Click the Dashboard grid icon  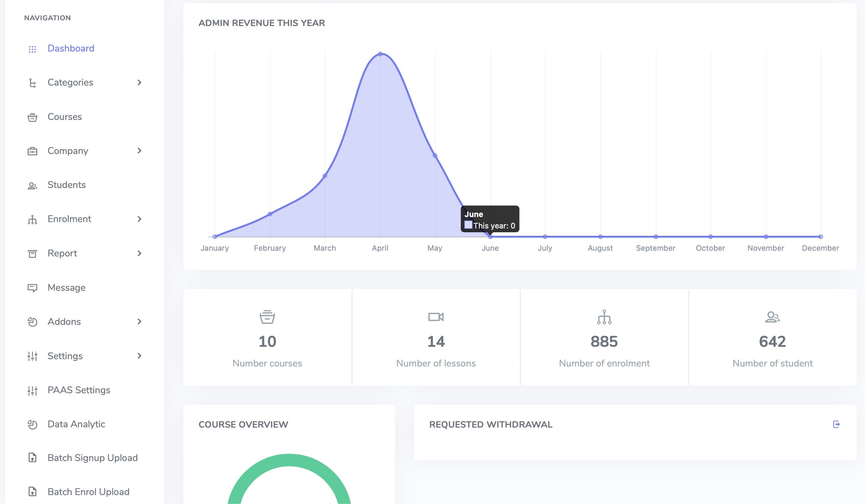32,49
